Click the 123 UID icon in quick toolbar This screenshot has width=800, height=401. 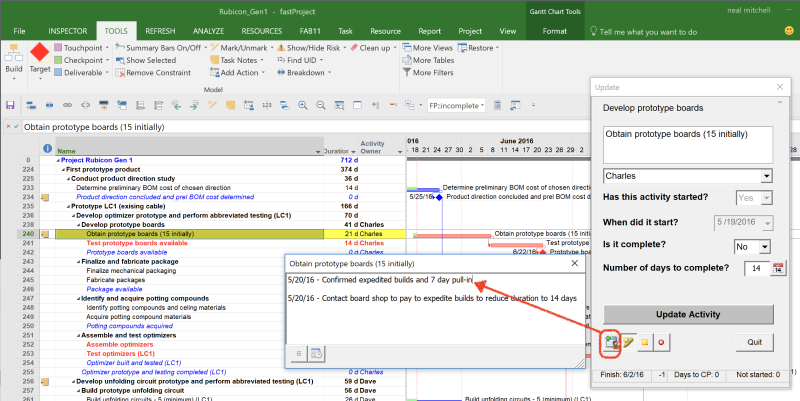pos(267,105)
